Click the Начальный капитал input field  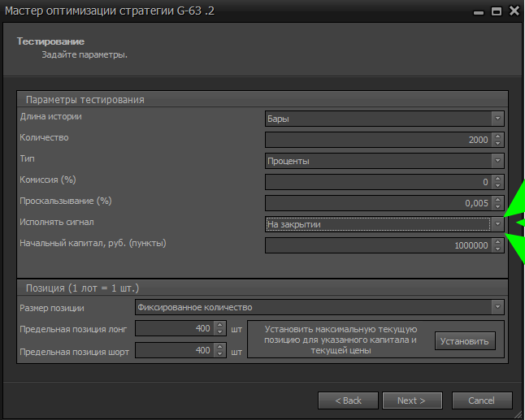378,245
